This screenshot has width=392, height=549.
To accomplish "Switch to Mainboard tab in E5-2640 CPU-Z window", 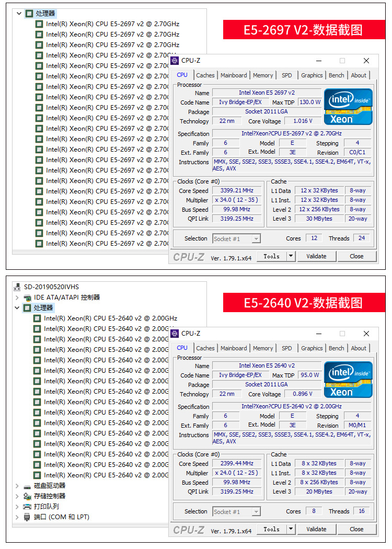I will point(234,348).
